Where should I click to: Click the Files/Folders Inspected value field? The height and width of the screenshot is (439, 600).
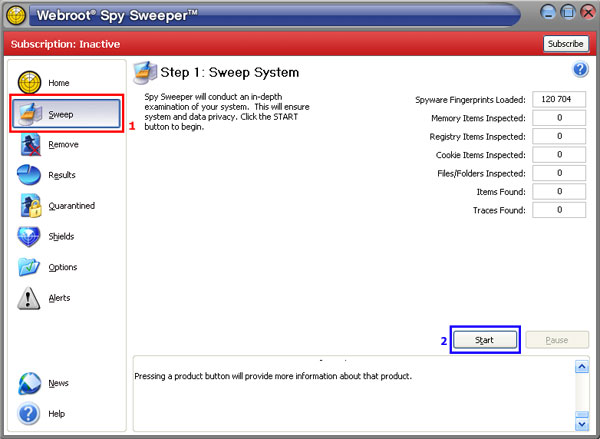point(559,173)
